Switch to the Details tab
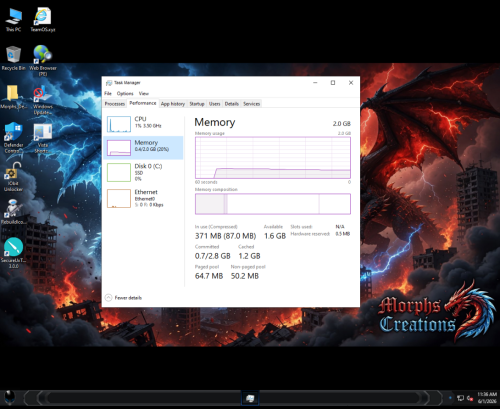This screenshot has height=409, width=500. point(232,104)
